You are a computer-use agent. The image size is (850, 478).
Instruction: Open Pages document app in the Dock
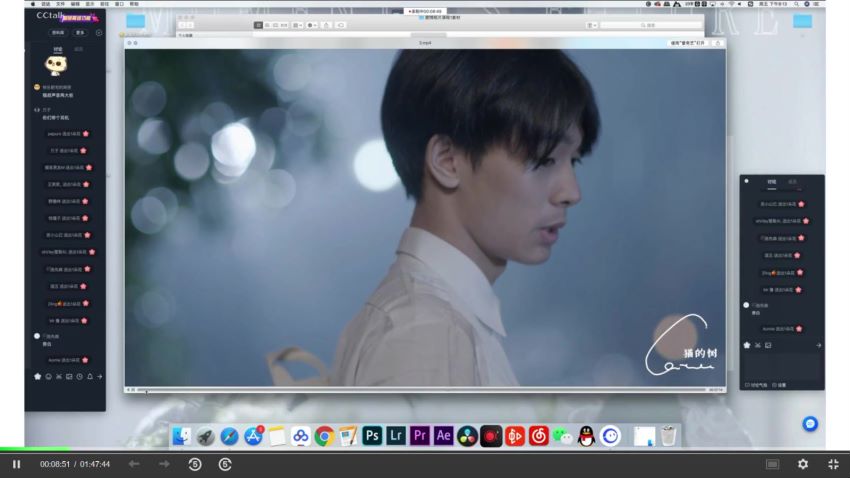[348, 436]
